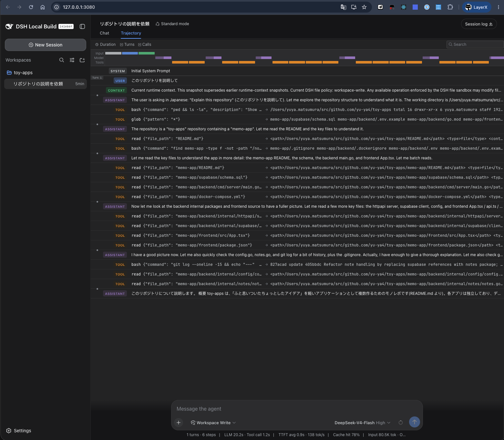This screenshot has height=440, width=504.
Task: Click the Message the agent input
Action: [x=297, y=409]
